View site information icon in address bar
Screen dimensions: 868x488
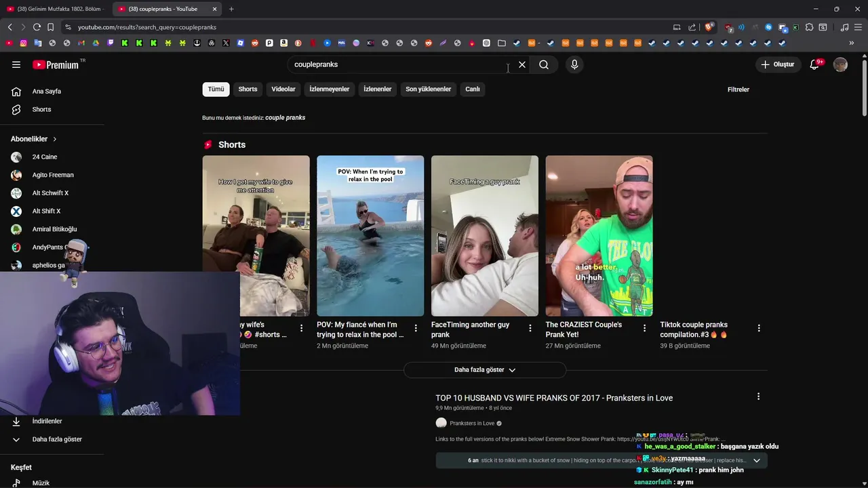[67, 27]
